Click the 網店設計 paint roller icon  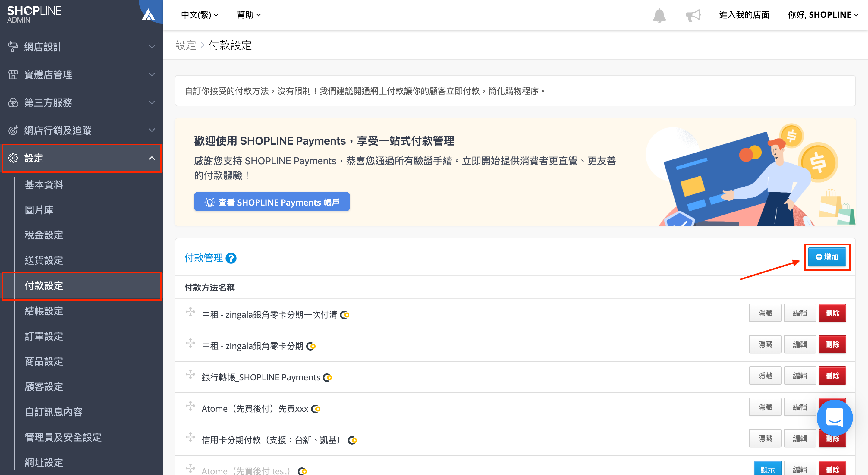pos(13,47)
